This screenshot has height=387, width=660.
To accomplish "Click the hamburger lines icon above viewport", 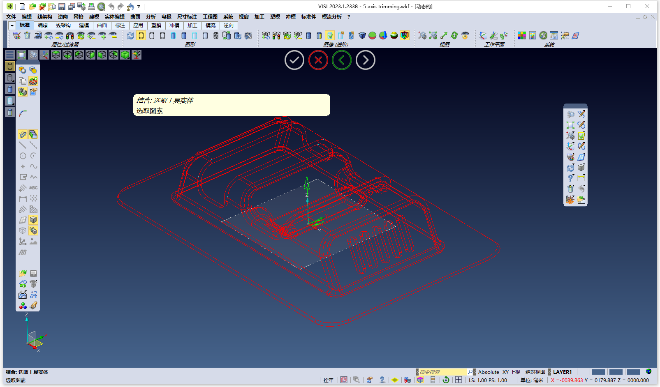I will 10,55.
